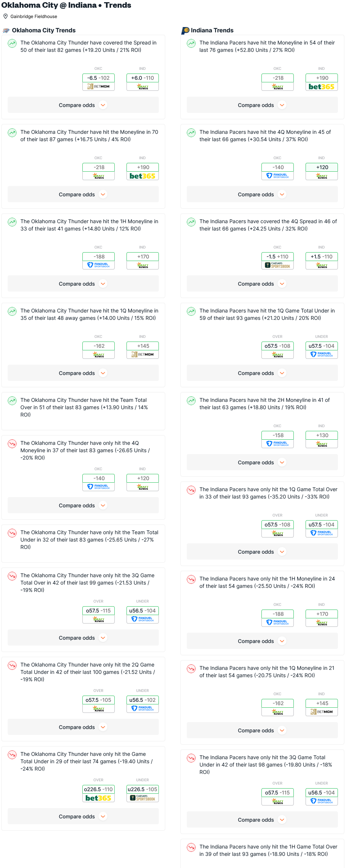
Task: Open the Thunder Team Total Over trend card
Action: (x=83, y=411)
